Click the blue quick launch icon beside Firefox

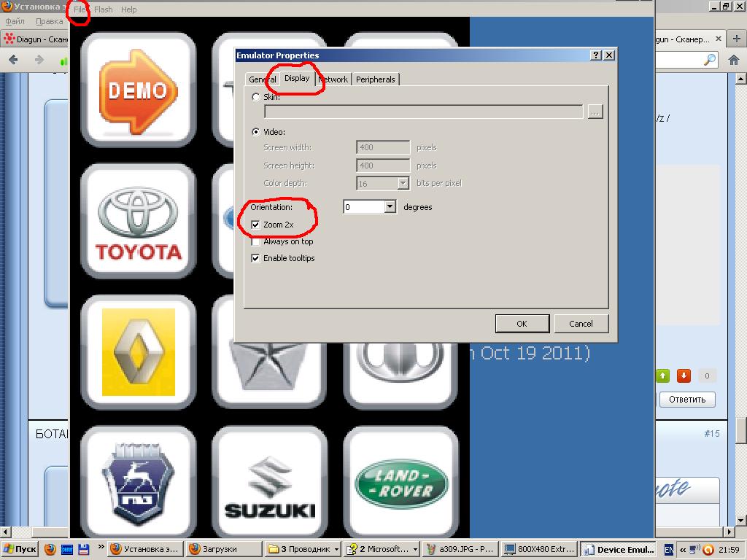(66, 549)
